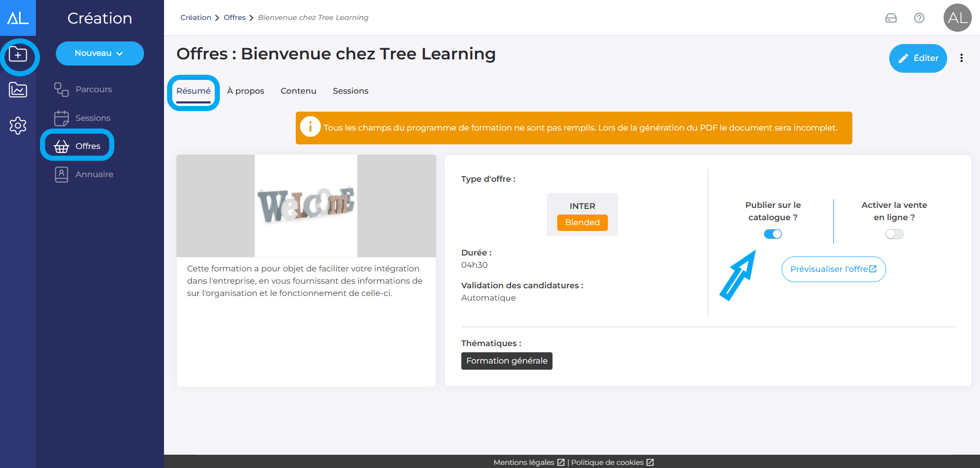Open the settings gear in sidebar

18,125
